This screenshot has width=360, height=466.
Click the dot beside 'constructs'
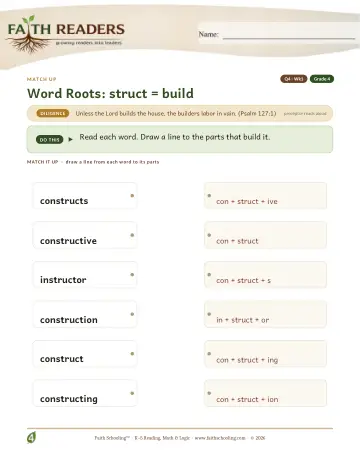point(132,196)
